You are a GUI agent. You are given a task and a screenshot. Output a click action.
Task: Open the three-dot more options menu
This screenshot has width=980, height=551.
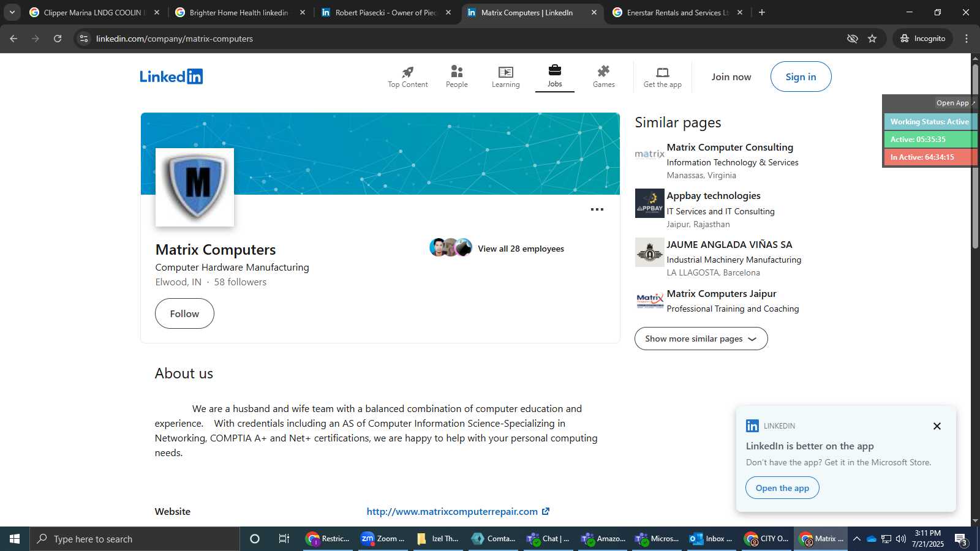tap(597, 209)
